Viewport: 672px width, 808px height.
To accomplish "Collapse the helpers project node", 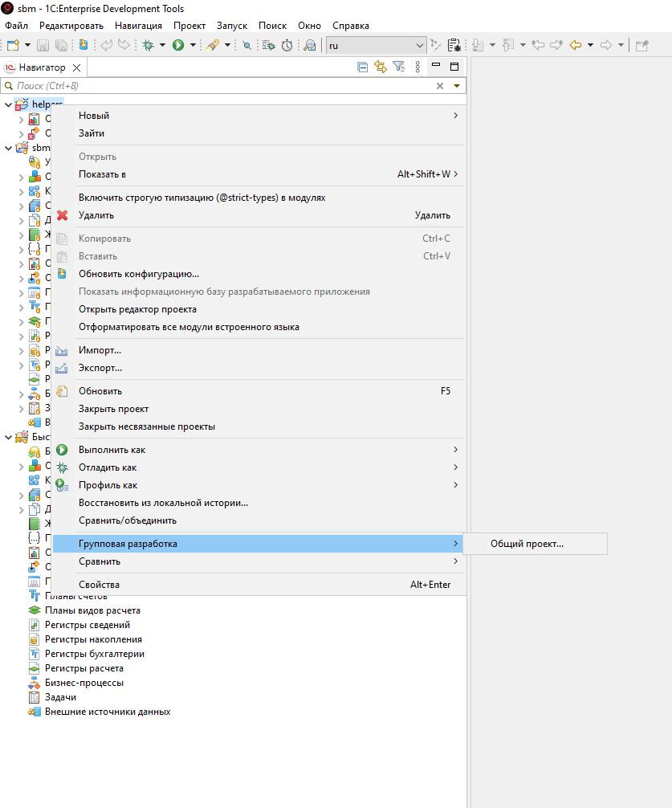I will point(8,104).
